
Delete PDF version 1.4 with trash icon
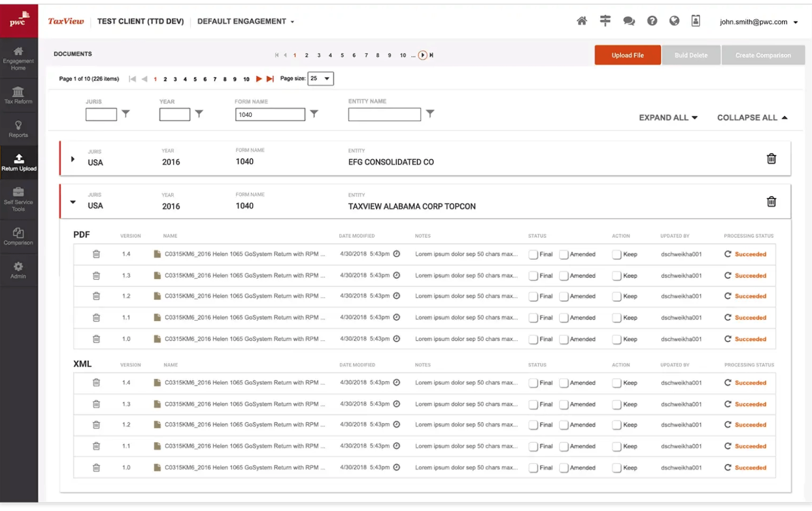click(x=96, y=254)
